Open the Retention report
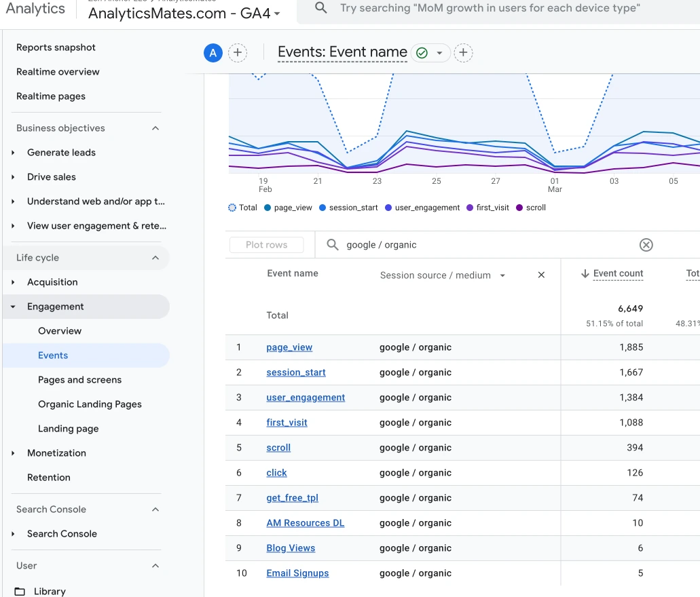The image size is (700, 597). coord(49,478)
